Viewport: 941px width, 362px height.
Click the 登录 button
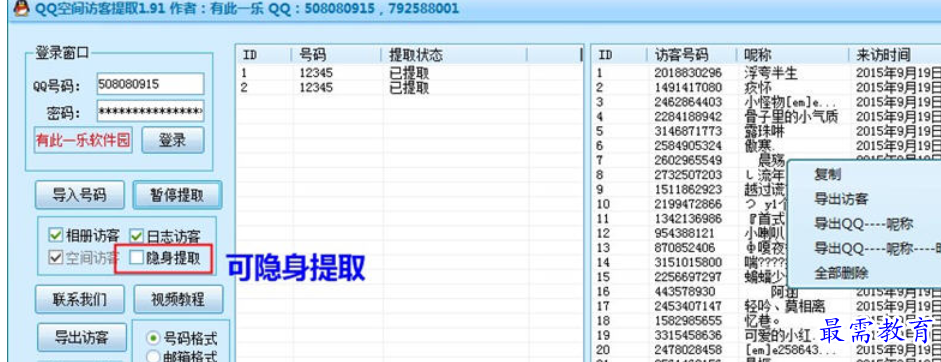click(172, 140)
